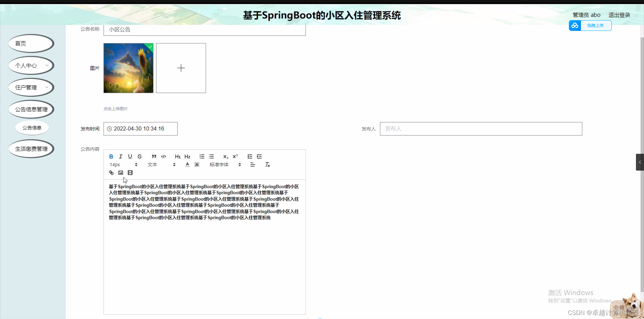Image resolution: width=644 pixels, height=319 pixels.
Task: Insert a blockquote in the editor
Action: coord(154,156)
